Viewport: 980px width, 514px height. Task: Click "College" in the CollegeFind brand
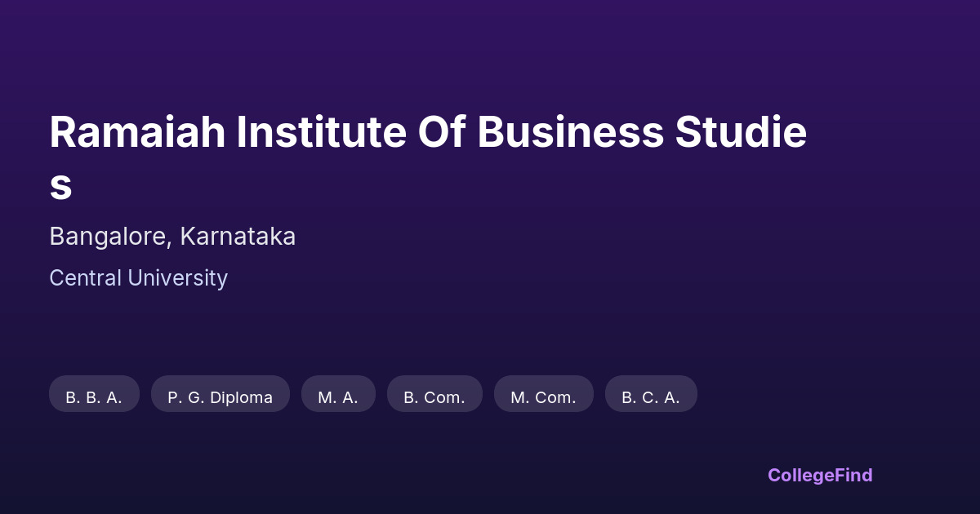(799, 475)
